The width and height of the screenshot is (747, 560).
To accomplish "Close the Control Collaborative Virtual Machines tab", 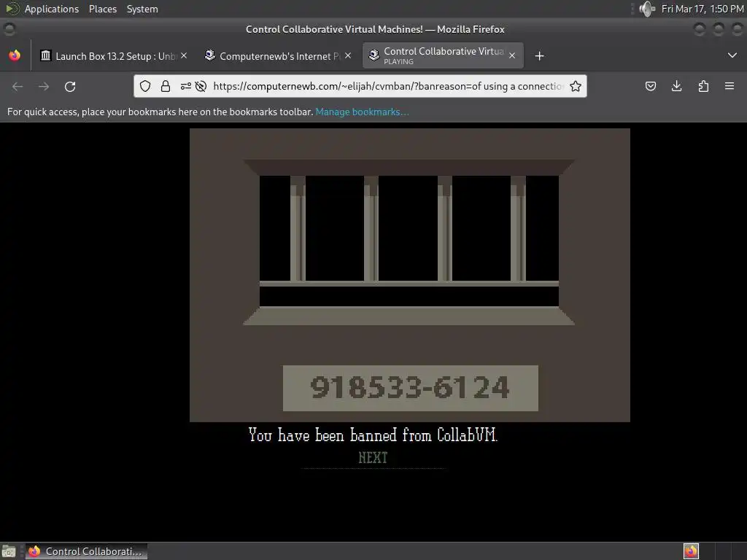I will coord(512,55).
